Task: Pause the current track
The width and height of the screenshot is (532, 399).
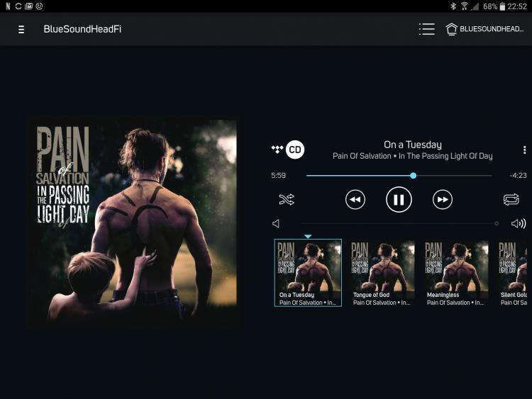Action: pyautogui.click(x=399, y=199)
